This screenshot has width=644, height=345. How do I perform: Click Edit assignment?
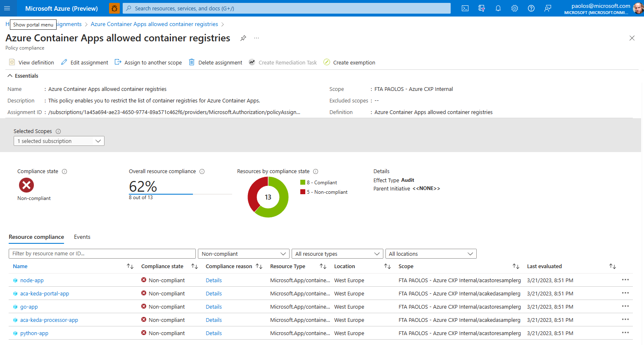coord(85,62)
